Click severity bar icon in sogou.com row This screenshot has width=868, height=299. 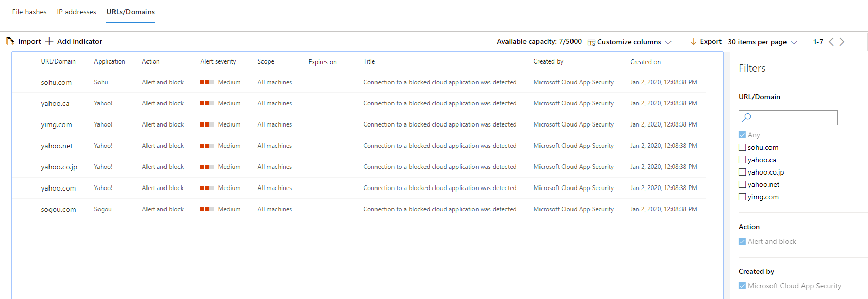click(207, 209)
